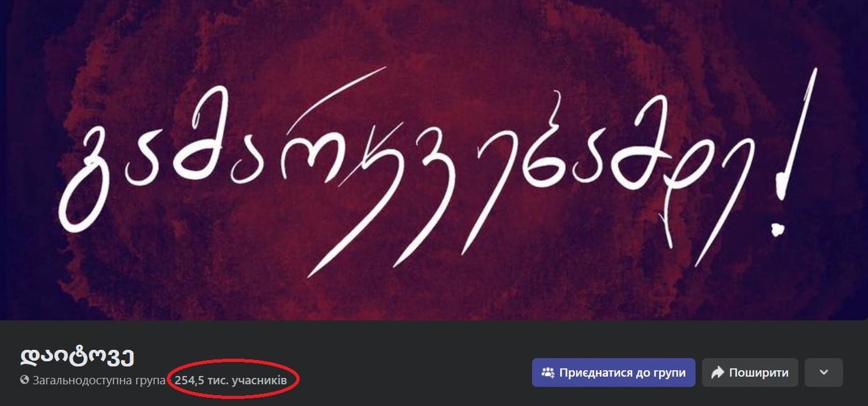Open the more options dropdown arrow

click(x=824, y=373)
